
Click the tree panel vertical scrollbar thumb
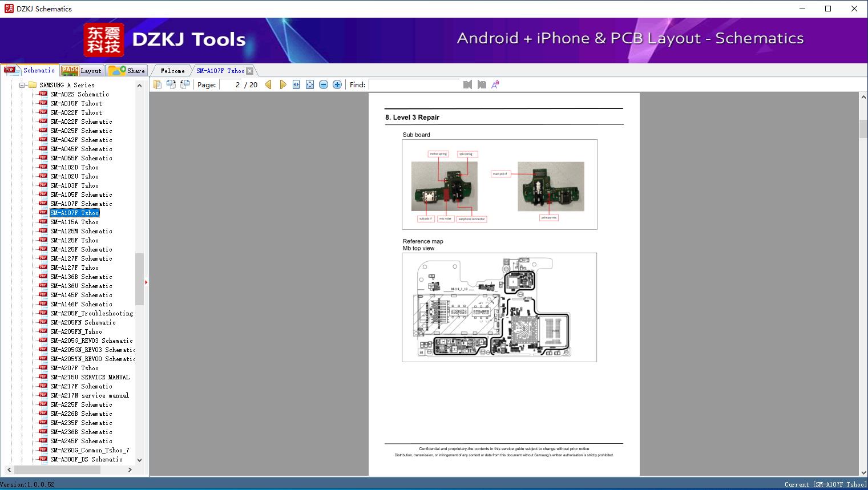[139, 279]
